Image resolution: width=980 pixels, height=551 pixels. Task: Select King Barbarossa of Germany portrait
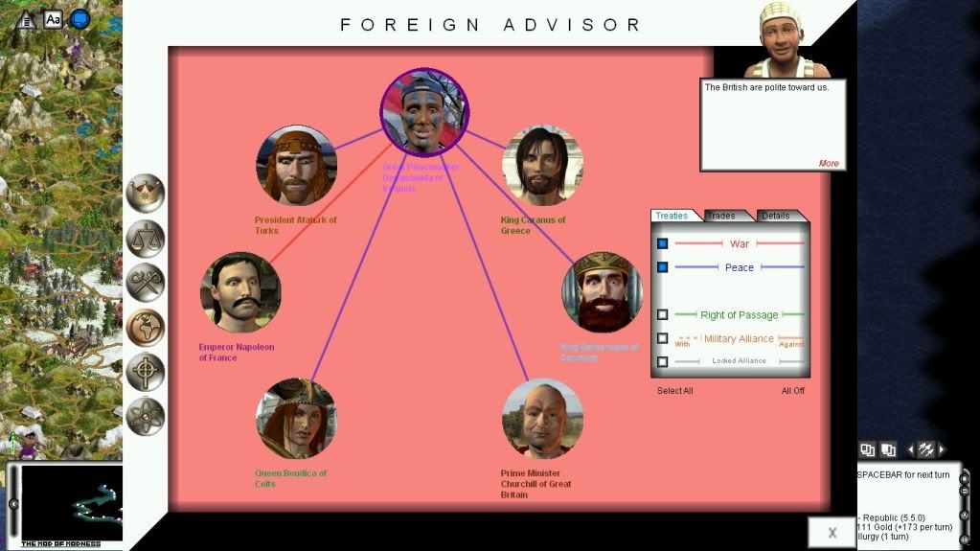(602, 292)
